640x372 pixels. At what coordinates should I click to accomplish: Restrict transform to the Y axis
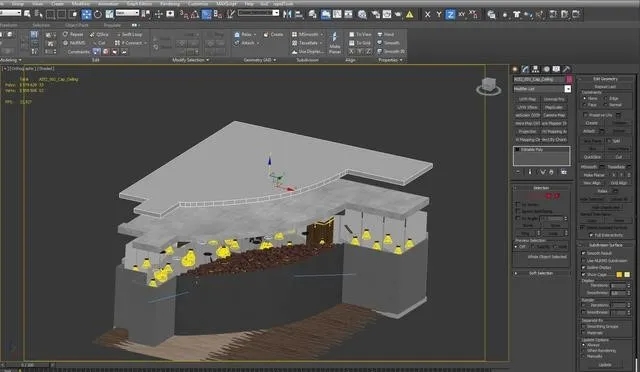[x=439, y=15]
